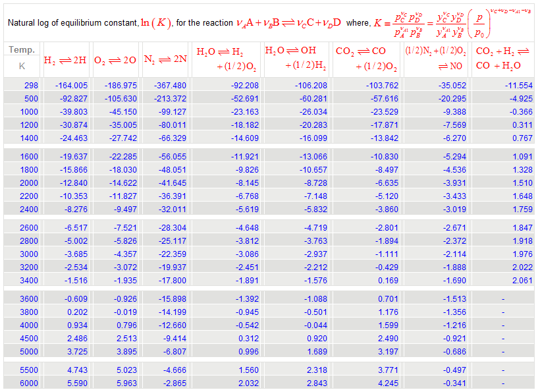This screenshot has height=392, width=538.
Task: Select the H2 ⇌ 2H column header
Action: click(x=65, y=61)
